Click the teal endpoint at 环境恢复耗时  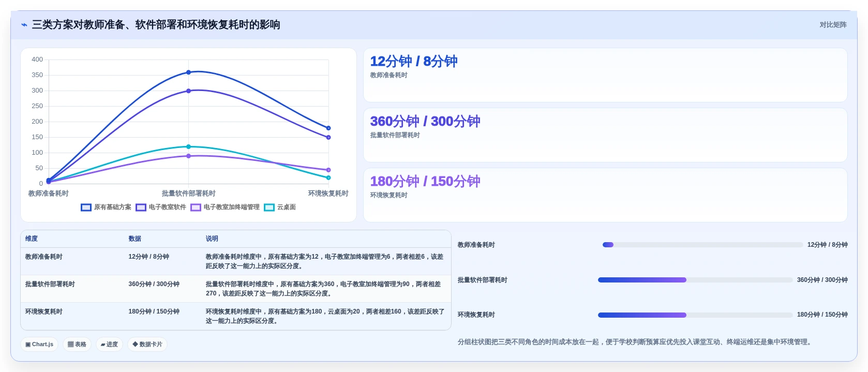point(328,178)
